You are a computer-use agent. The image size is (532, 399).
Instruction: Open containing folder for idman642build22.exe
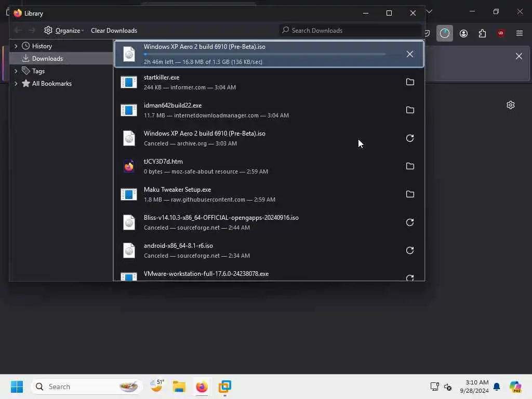coord(410,110)
